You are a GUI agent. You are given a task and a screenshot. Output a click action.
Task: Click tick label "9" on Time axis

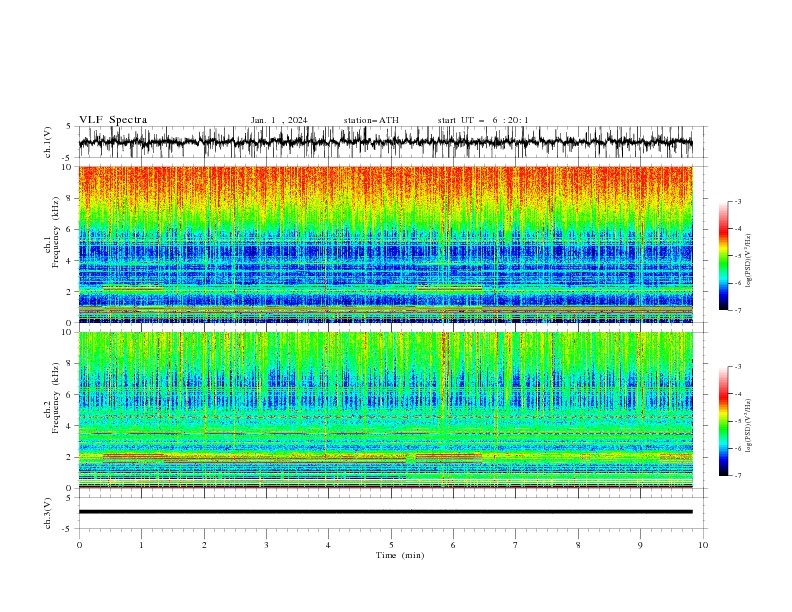pos(640,545)
